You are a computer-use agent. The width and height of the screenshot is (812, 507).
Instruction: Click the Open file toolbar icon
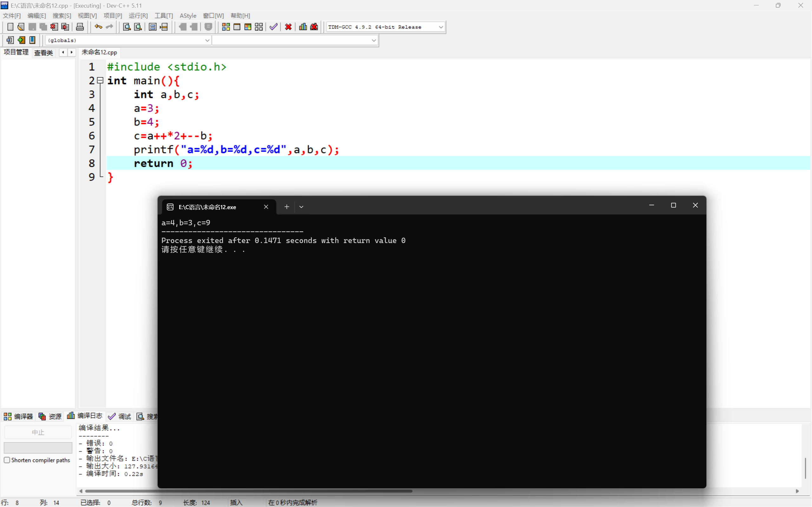(21, 27)
